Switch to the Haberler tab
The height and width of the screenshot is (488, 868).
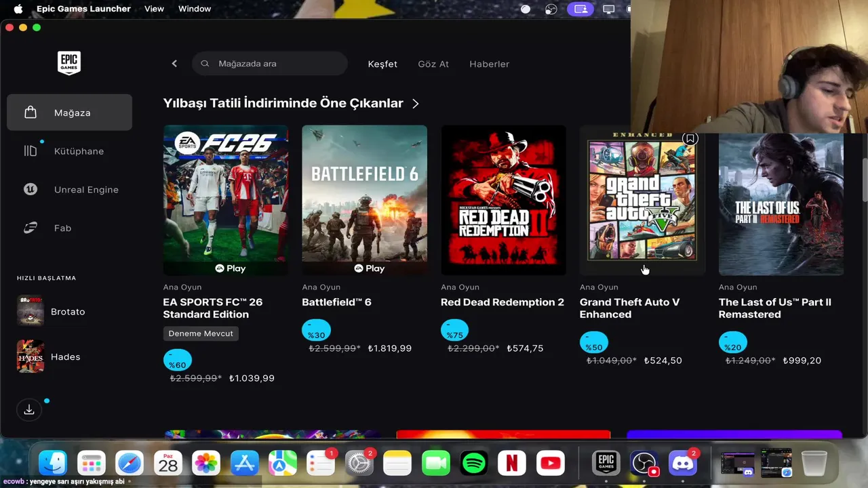coord(489,64)
